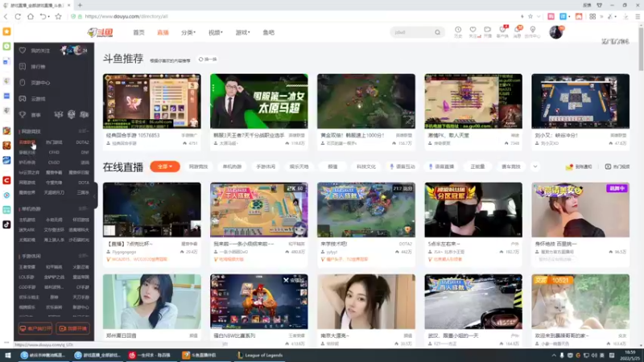
Task: Open My Follows heart in dark sidebar
Action: click(23, 51)
